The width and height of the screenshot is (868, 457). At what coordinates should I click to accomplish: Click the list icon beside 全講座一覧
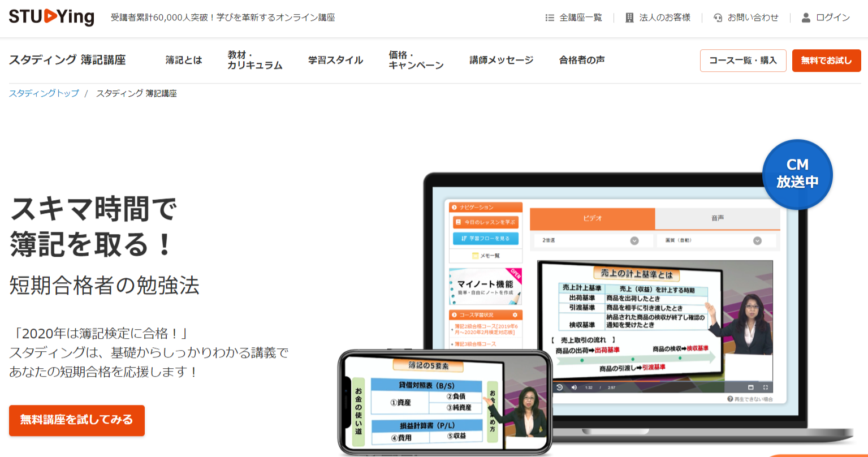pos(550,18)
